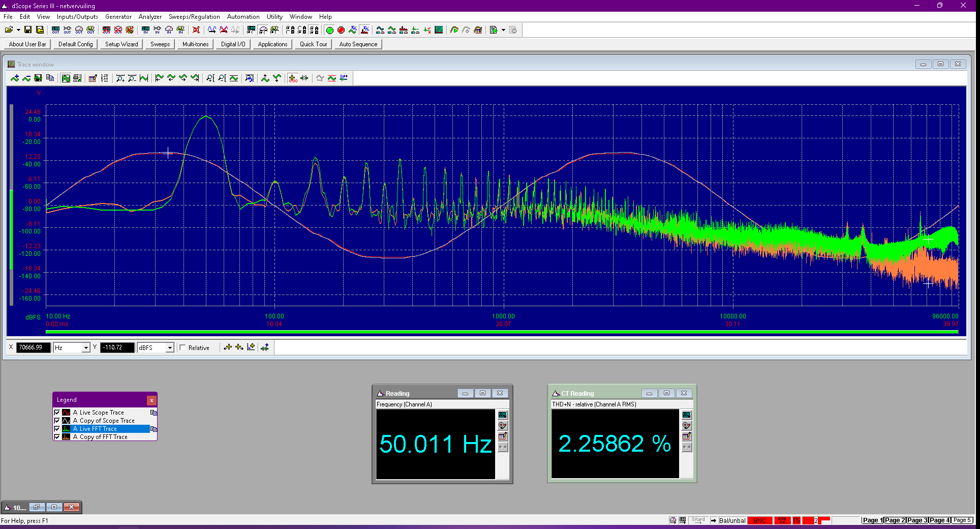Click the Setup Wizard button

tap(121, 44)
